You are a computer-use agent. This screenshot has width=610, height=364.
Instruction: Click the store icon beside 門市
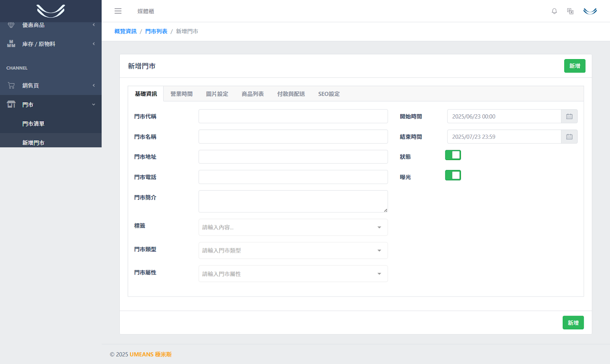(x=11, y=104)
